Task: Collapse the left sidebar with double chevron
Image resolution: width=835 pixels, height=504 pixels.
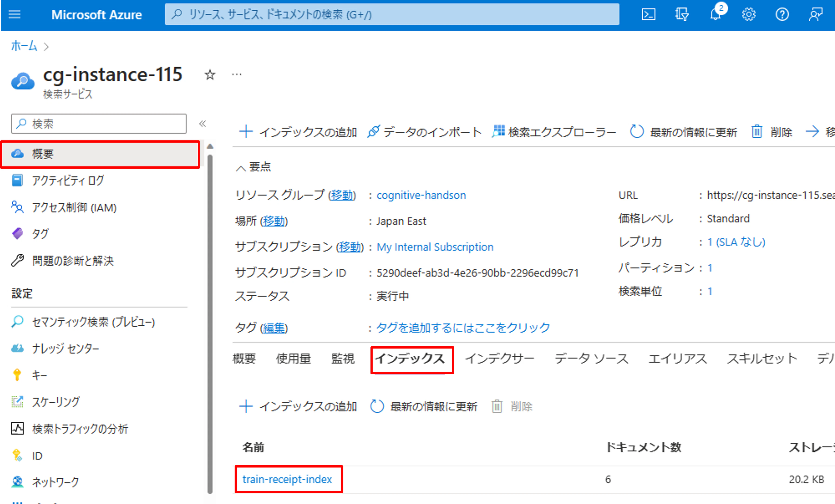Action: click(203, 124)
